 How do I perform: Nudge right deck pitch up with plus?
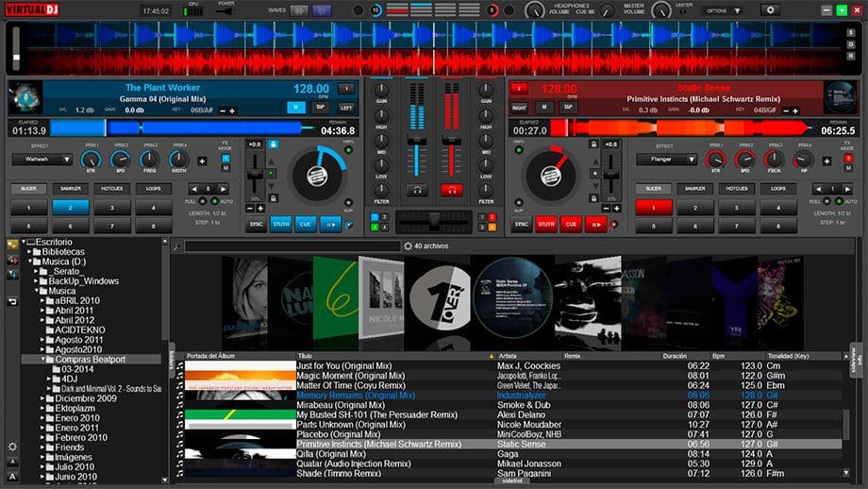(x=617, y=209)
